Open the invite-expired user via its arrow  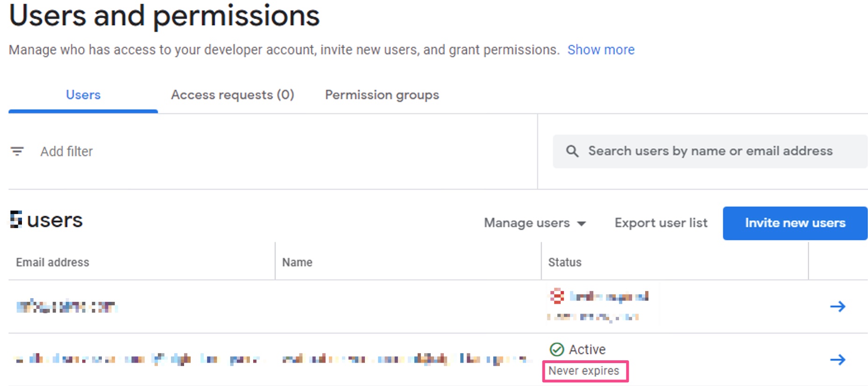(837, 307)
